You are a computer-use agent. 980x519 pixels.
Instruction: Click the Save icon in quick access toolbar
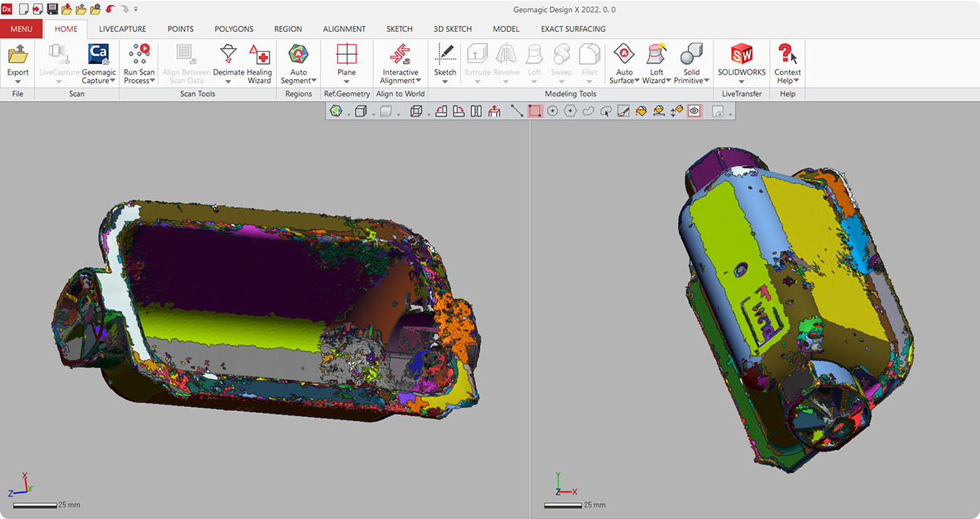point(52,9)
